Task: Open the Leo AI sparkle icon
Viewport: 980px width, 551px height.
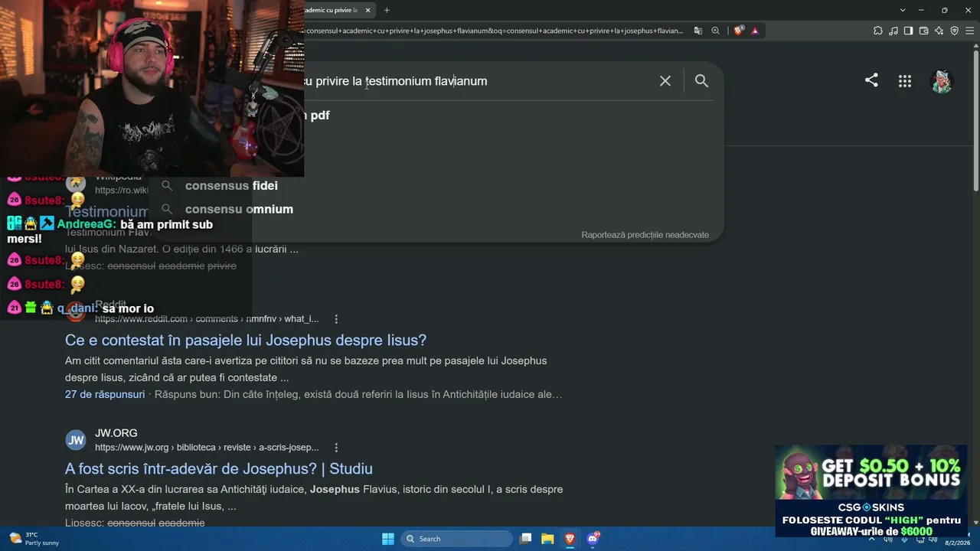Action: point(939,31)
